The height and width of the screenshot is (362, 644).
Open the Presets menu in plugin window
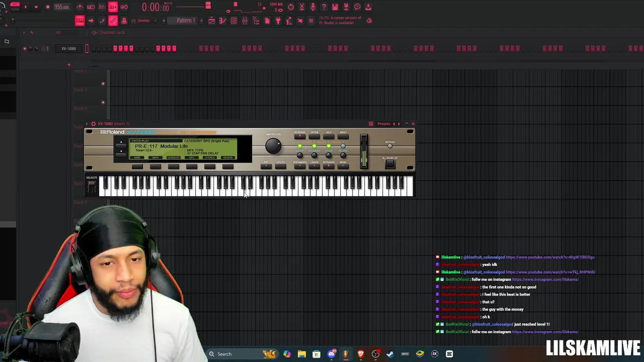[x=384, y=124]
